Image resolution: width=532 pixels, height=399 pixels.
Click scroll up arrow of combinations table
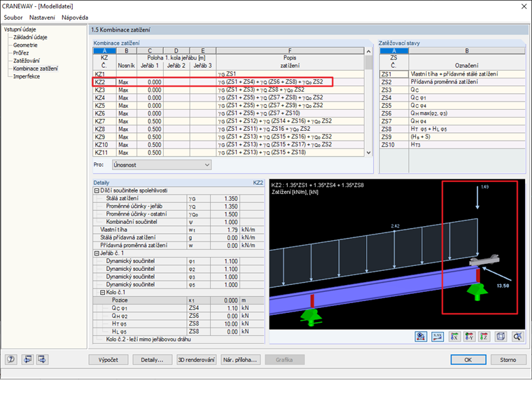point(368,51)
